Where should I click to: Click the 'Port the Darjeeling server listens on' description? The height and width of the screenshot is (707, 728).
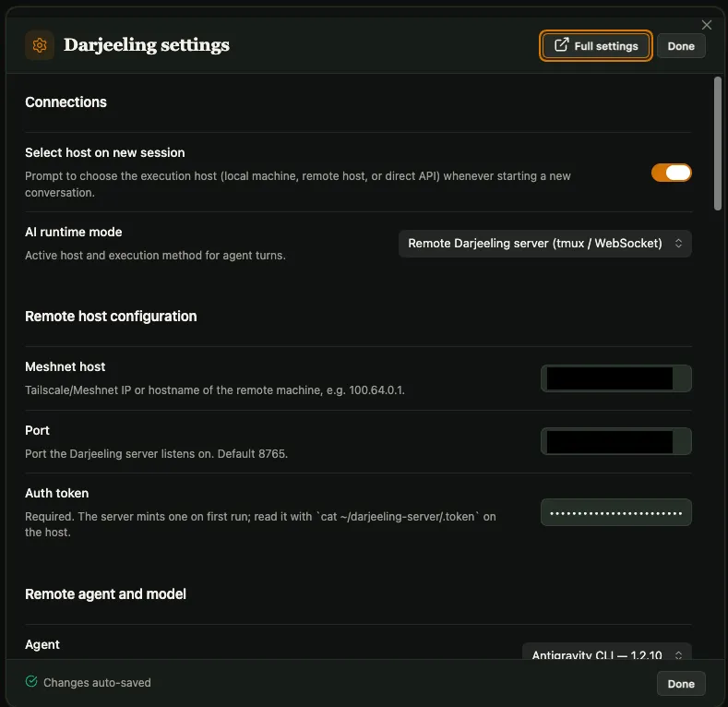[157, 454]
